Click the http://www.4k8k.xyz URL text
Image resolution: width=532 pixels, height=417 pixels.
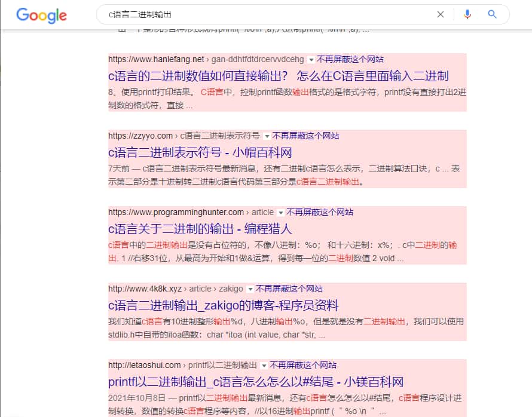coord(145,289)
